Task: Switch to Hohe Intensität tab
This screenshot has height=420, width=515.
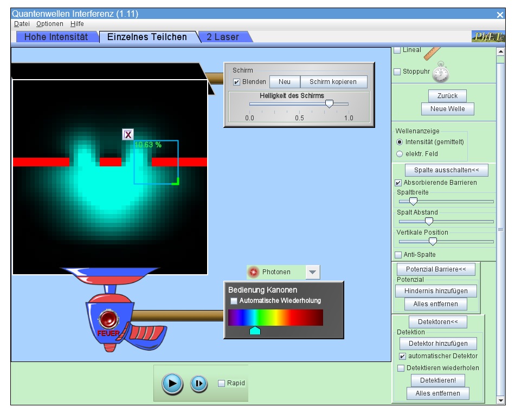Action: click(x=56, y=37)
